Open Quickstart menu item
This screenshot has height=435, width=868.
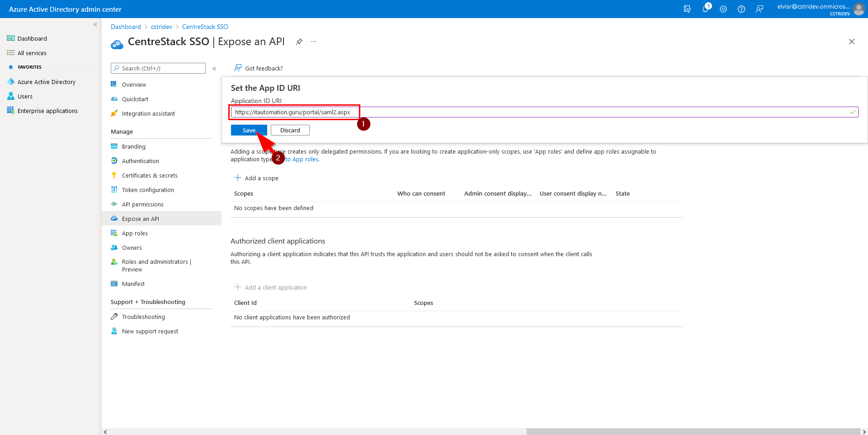[135, 99]
